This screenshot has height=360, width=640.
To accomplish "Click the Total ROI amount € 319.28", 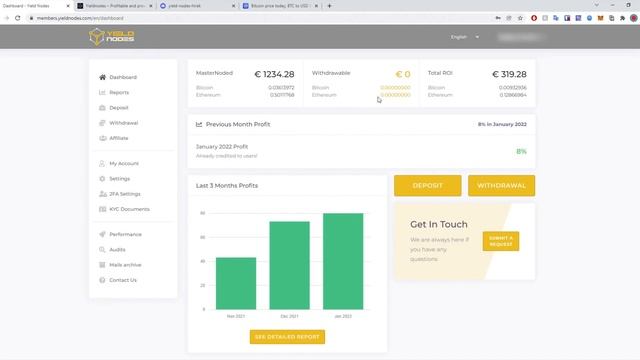I will point(509,74).
